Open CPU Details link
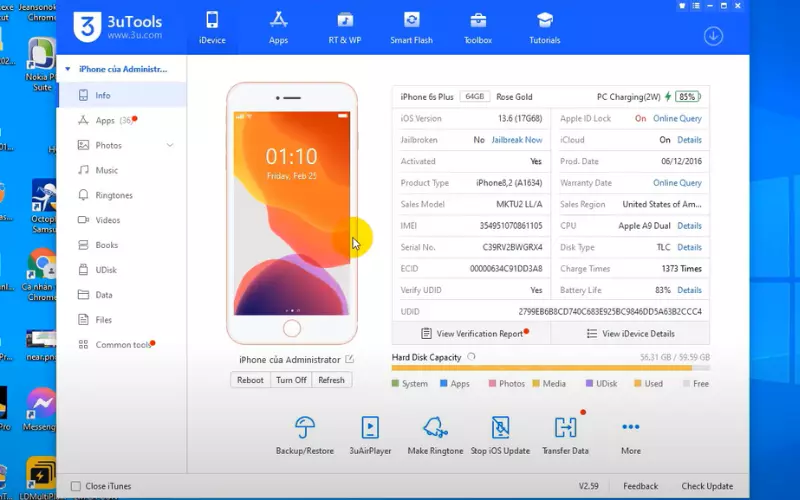 (689, 226)
